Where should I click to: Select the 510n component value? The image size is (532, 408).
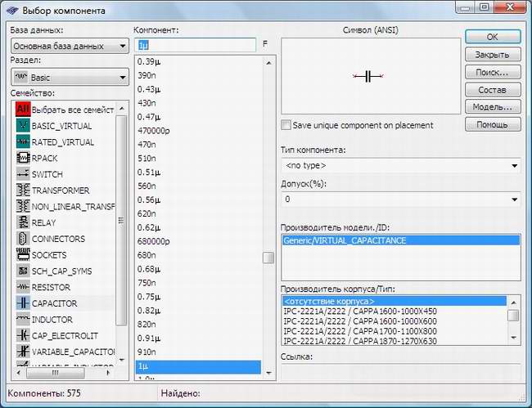point(147,159)
